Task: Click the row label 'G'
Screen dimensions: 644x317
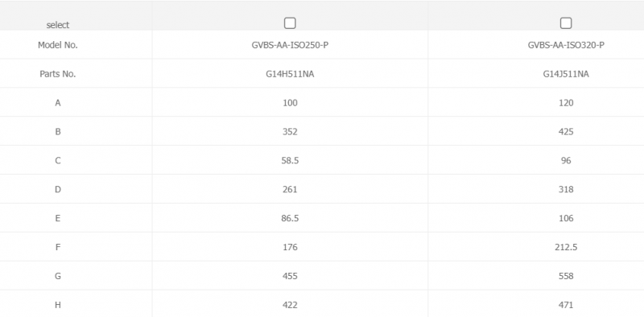Action: pos(58,276)
